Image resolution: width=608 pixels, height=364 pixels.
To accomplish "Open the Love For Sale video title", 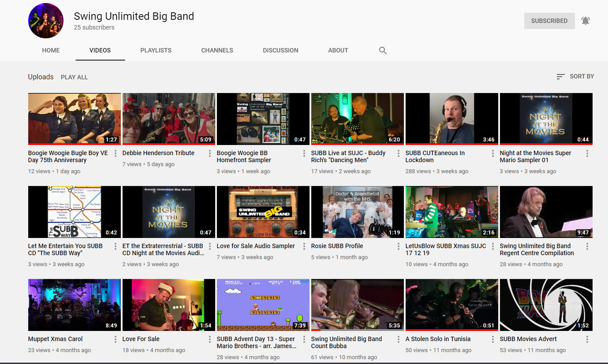I will point(141,339).
